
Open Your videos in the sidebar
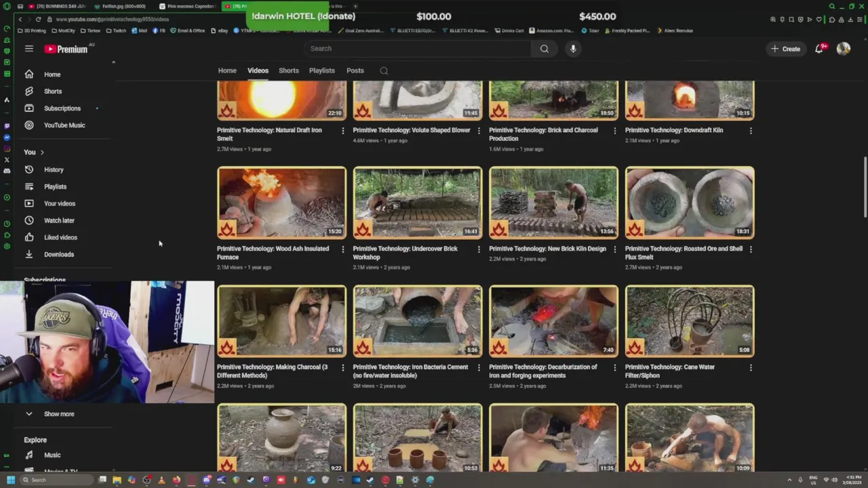(x=60, y=203)
